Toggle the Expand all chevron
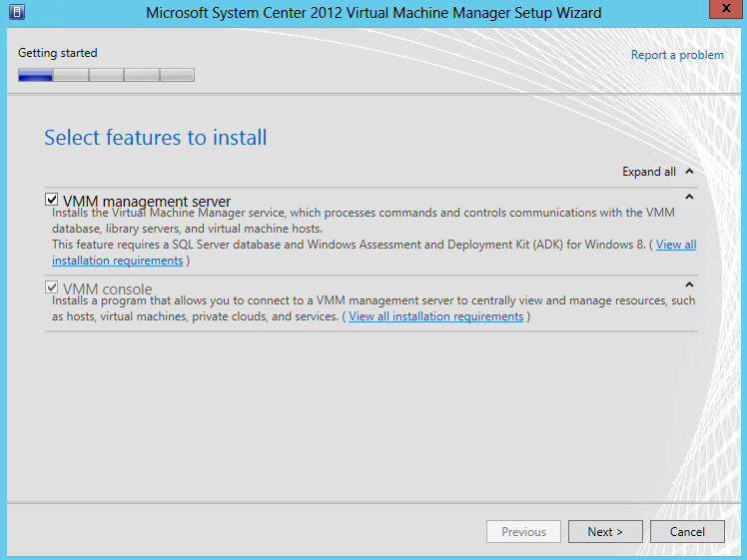747x560 pixels. coord(689,172)
